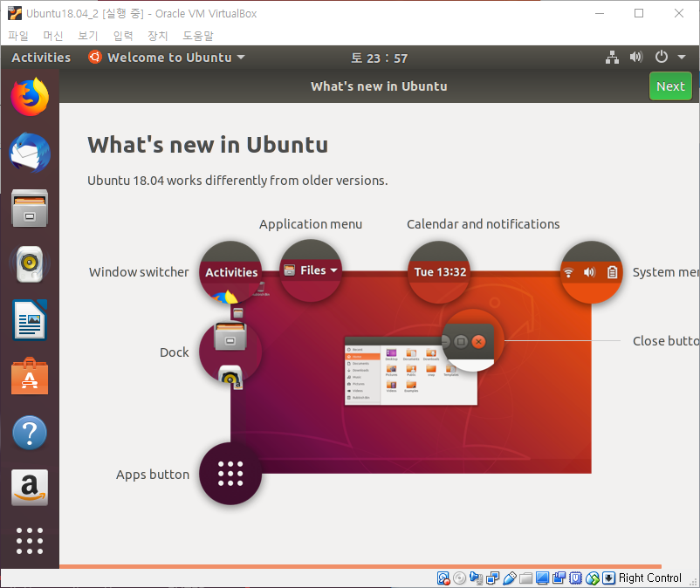Open the 보기 menu
700x588 pixels.
88,36
